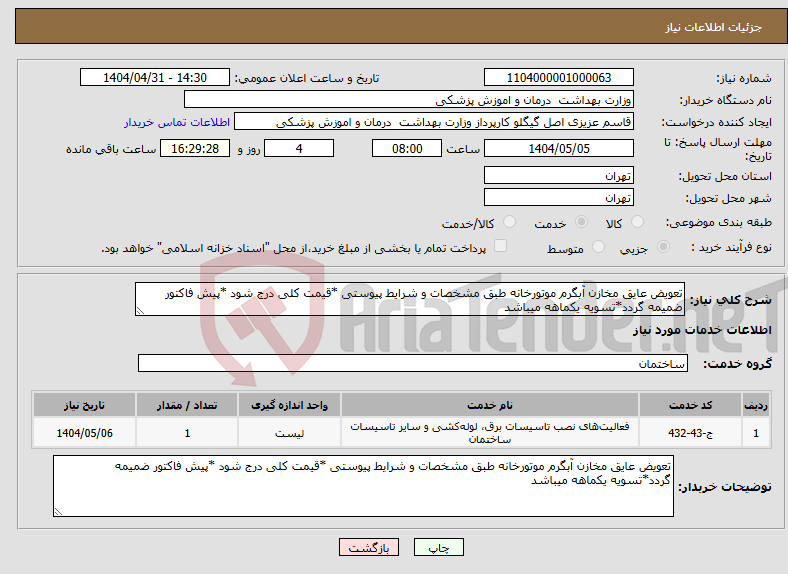Viewport: 788px width, 574px height.
Task: Click the کد خدمت column header
Action: (691, 405)
